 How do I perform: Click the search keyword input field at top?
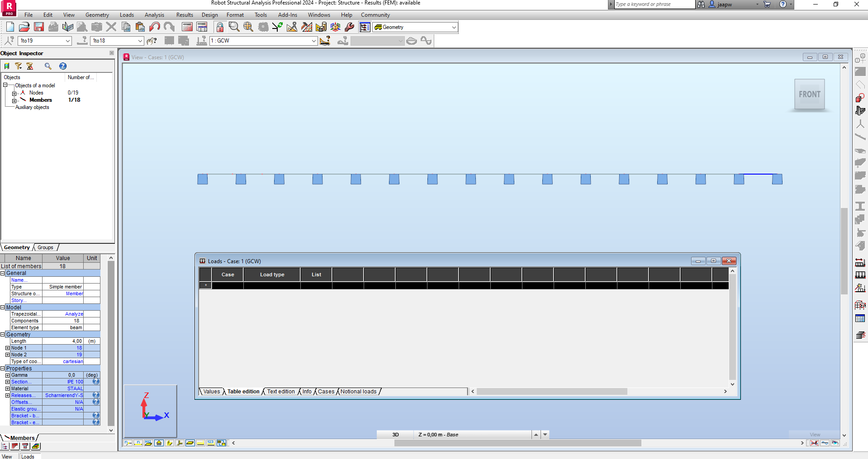pos(651,5)
